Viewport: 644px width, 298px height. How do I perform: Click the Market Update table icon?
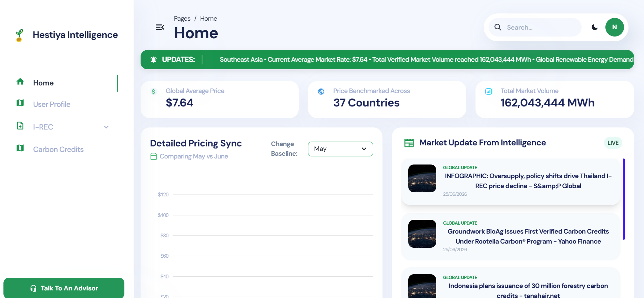pyautogui.click(x=409, y=143)
